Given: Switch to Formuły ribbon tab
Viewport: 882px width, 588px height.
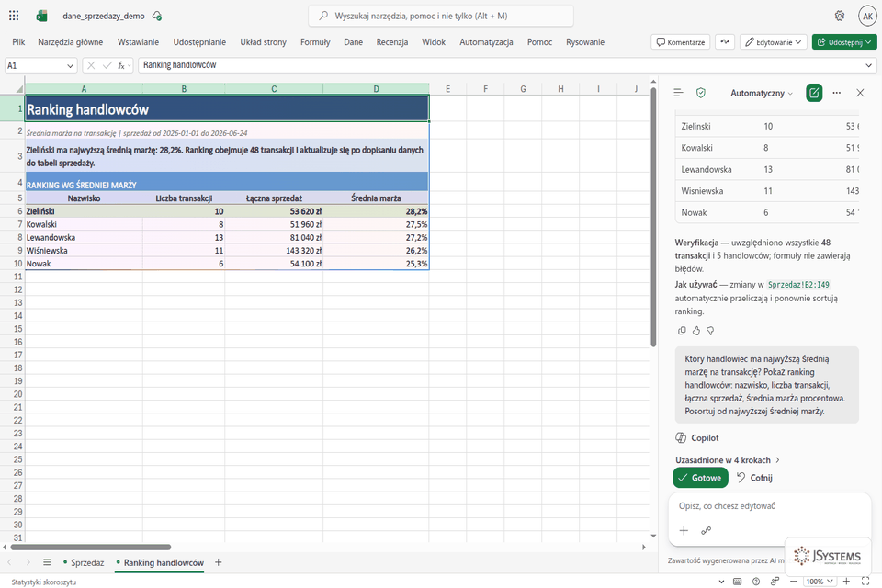Looking at the screenshot, I should [x=315, y=42].
